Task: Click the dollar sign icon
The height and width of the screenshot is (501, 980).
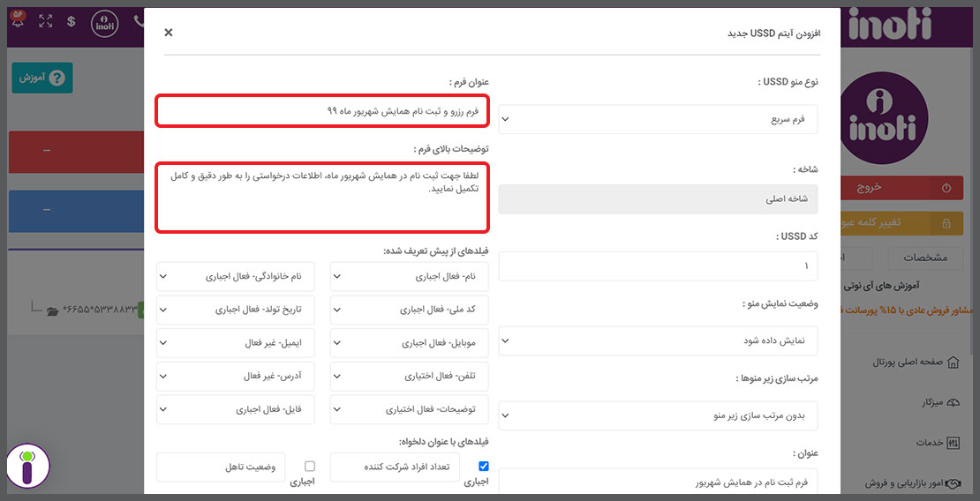Action: tap(72, 21)
